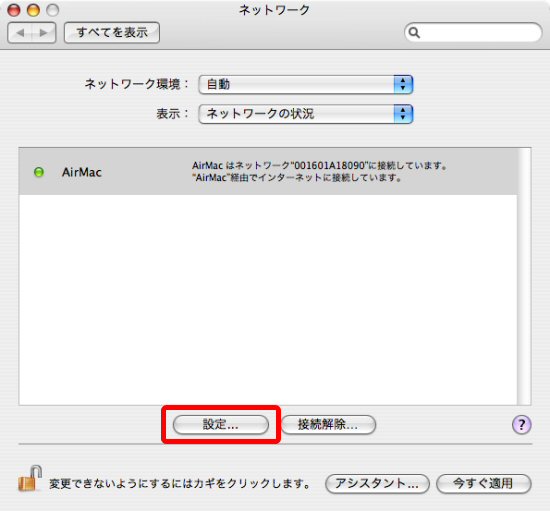Click the magnifying glass search icon
The image size is (550, 511).
(x=414, y=33)
